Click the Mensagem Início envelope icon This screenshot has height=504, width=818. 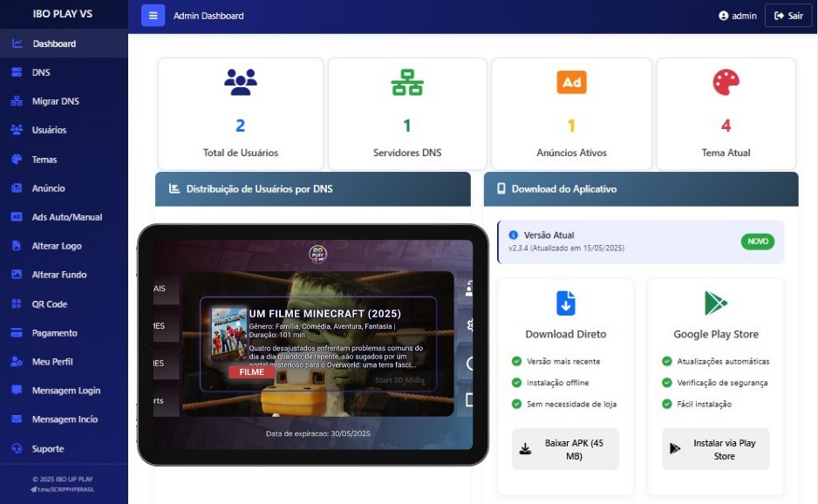[17, 419]
